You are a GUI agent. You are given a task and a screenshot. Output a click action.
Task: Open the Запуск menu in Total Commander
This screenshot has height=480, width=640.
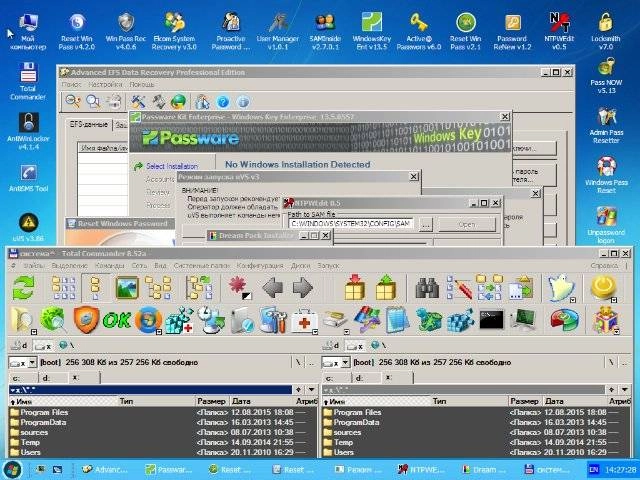pyautogui.click(x=328, y=266)
